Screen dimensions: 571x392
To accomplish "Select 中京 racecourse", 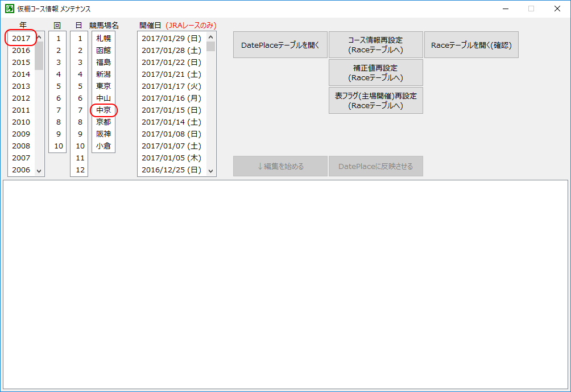I will pyautogui.click(x=104, y=110).
